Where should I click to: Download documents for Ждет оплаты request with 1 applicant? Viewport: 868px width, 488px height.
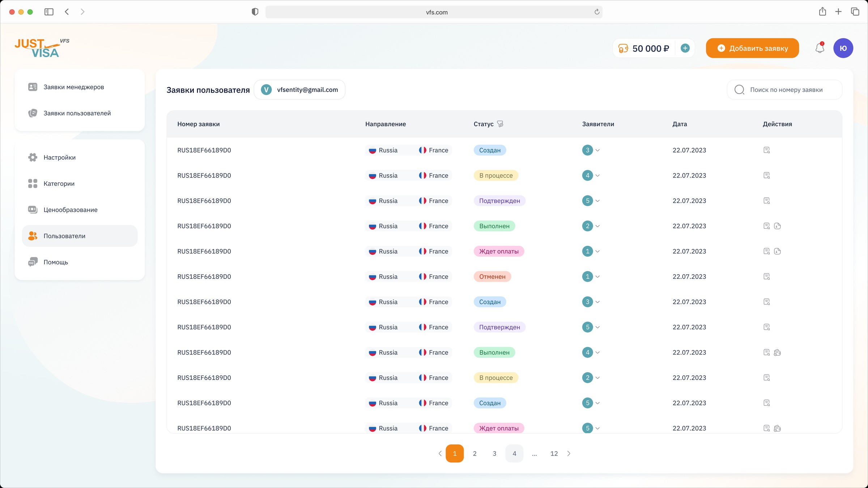pos(777,251)
